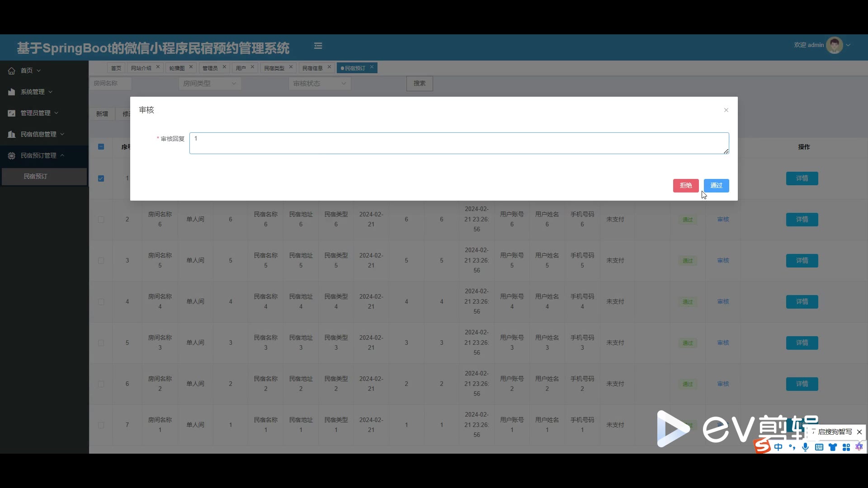868x488 pixels.
Task: Select 民宿预订 in sidebar menu
Action: [x=35, y=177]
